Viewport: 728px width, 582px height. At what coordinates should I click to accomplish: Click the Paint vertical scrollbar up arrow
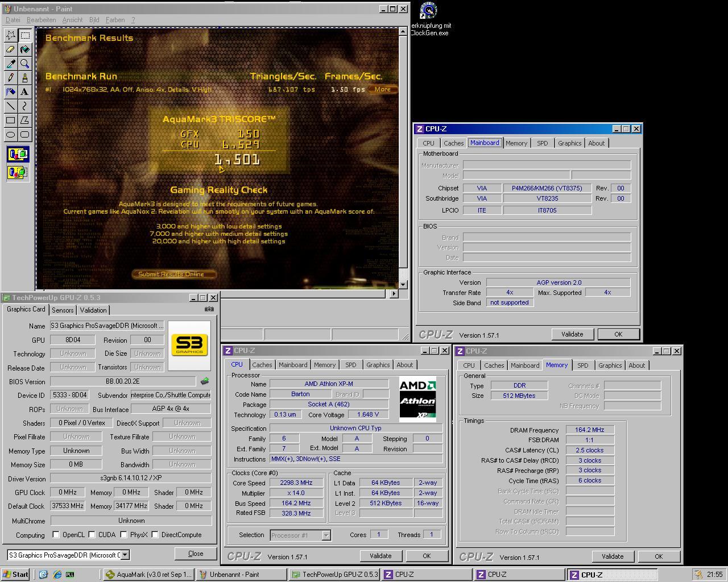(403, 32)
